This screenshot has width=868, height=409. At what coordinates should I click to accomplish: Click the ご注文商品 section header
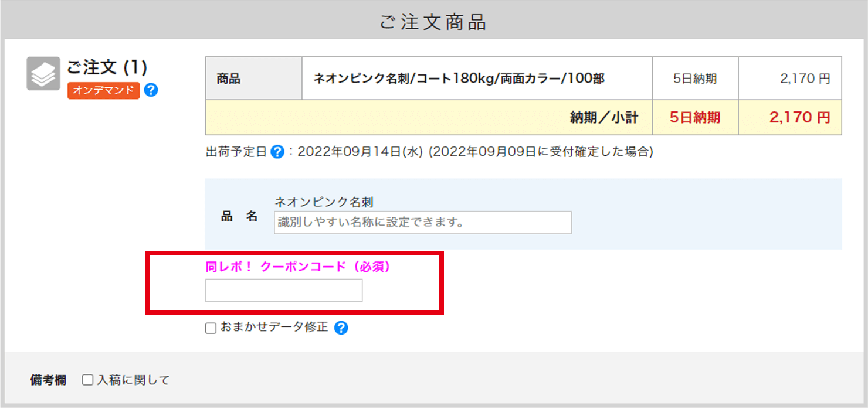tap(433, 22)
